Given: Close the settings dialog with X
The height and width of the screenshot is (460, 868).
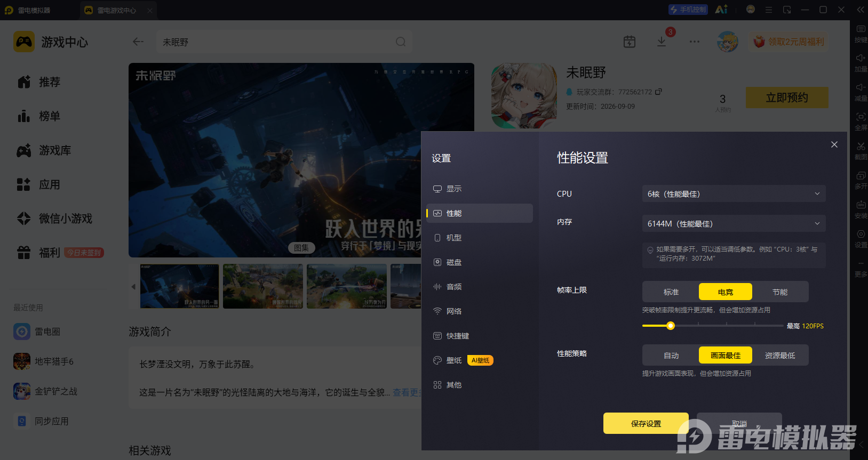Looking at the screenshot, I should click(834, 144).
